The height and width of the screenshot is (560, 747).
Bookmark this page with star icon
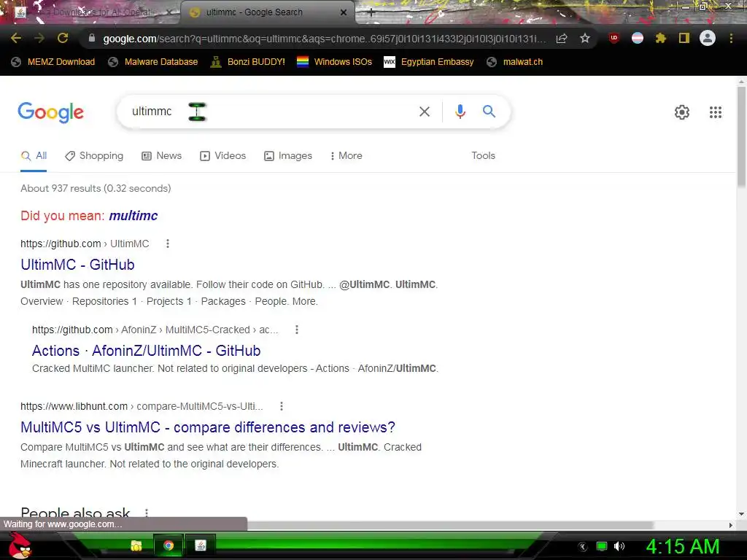point(585,38)
